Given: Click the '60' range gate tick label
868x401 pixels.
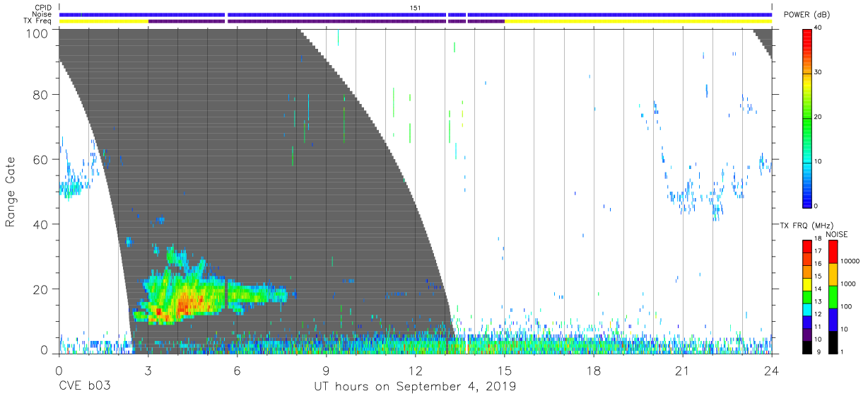Looking at the screenshot, I should click(41, 159).
